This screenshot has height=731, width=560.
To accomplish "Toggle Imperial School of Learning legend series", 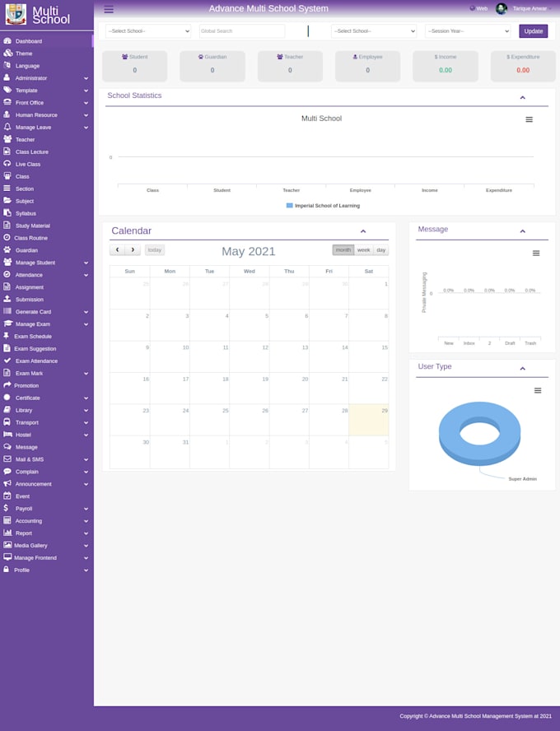I will pos(323,206).
